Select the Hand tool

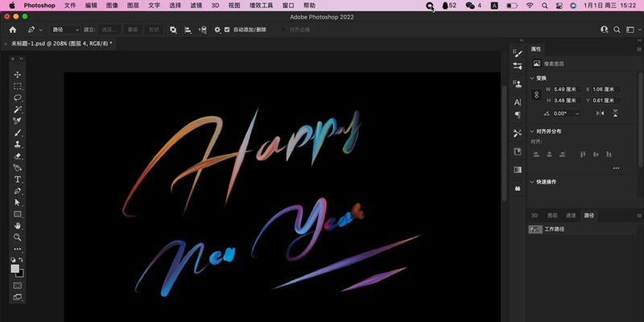click(x=18, y=225)
